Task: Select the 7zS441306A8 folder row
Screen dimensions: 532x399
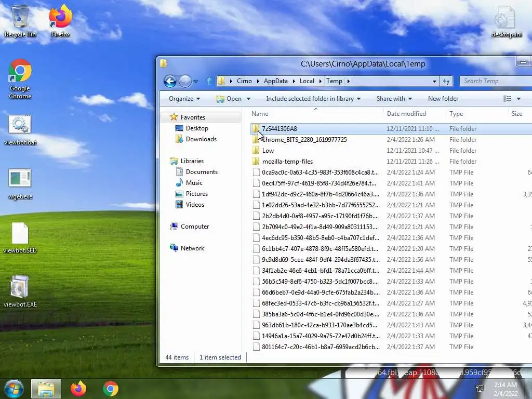Action: pos(391,129)
